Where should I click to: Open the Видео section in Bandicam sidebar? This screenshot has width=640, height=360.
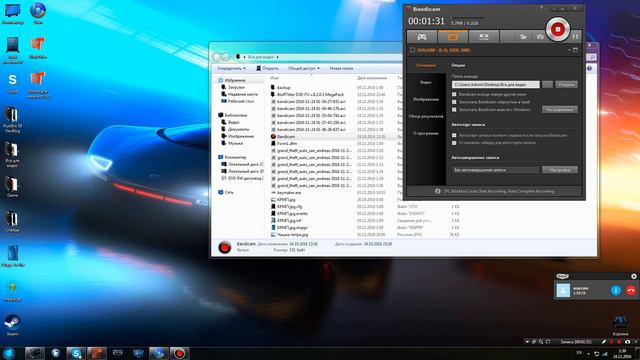[x=426, y=82]
